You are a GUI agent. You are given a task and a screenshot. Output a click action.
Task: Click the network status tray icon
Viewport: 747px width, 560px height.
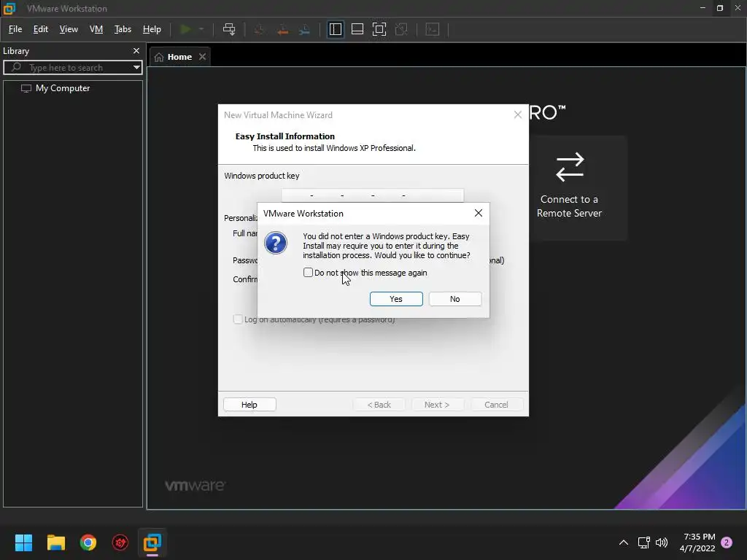pos(643,542)
